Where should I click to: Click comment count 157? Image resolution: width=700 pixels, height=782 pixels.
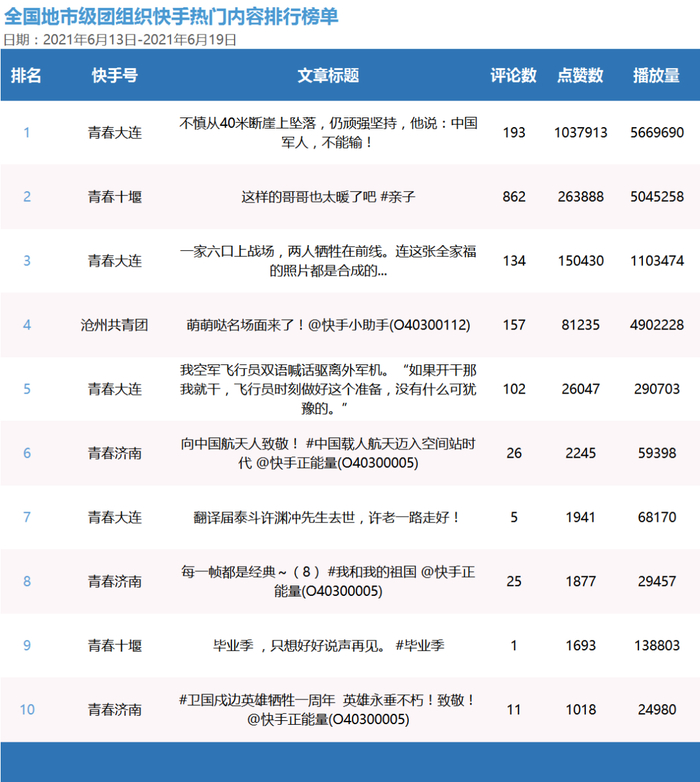[x=514, y=325]
